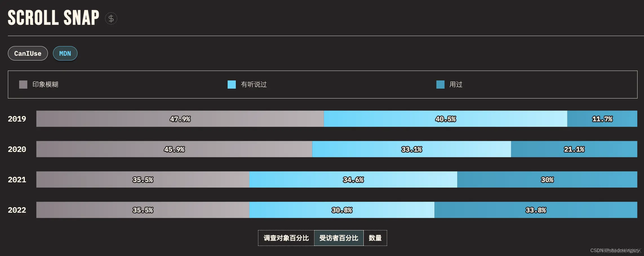The height and width of the screenshot is (256, 644).
Task: Click the 47.9% gray segment of 2019
Action: pos(180,119)
